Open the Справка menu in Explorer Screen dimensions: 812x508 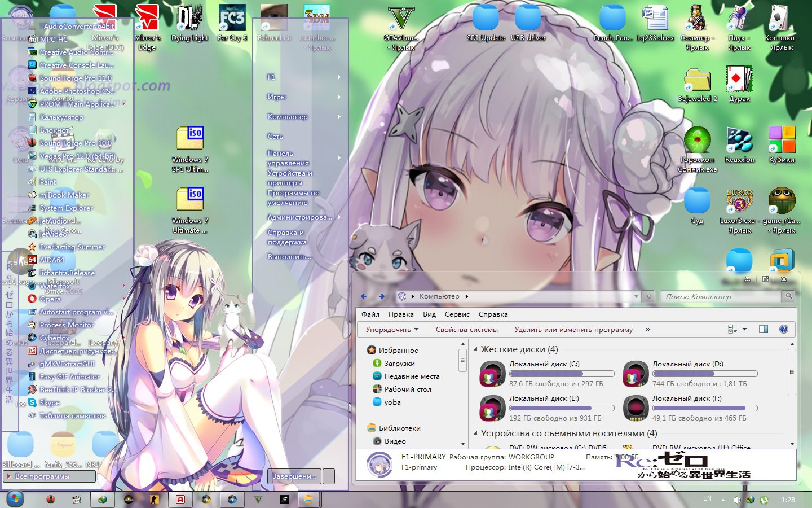click(493, 314)
